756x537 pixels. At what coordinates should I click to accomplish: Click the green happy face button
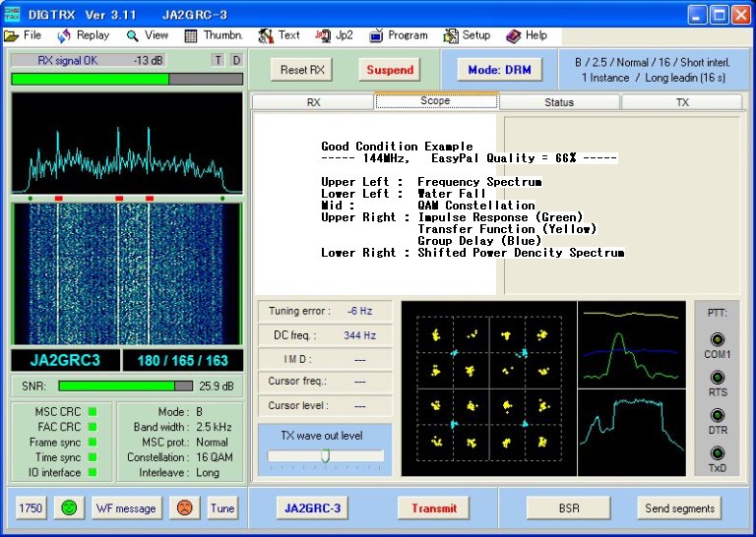(70, 508)
